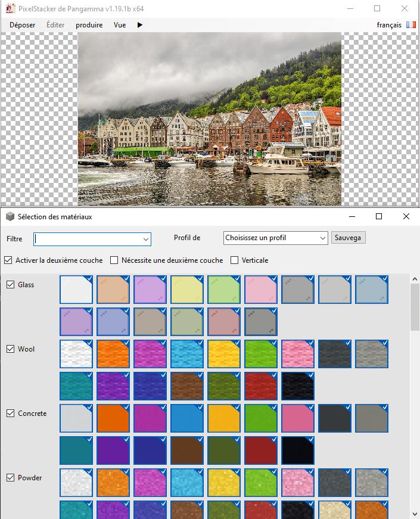The image size is (420, 519).
Task: Open the produire menu
Action: pyautogui.click(x=89, y=25)
